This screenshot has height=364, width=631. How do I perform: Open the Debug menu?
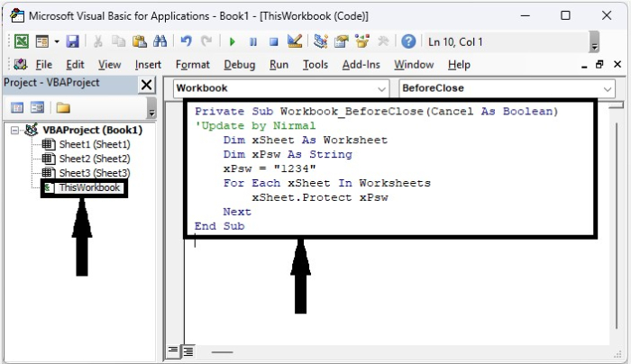point(240,65)
